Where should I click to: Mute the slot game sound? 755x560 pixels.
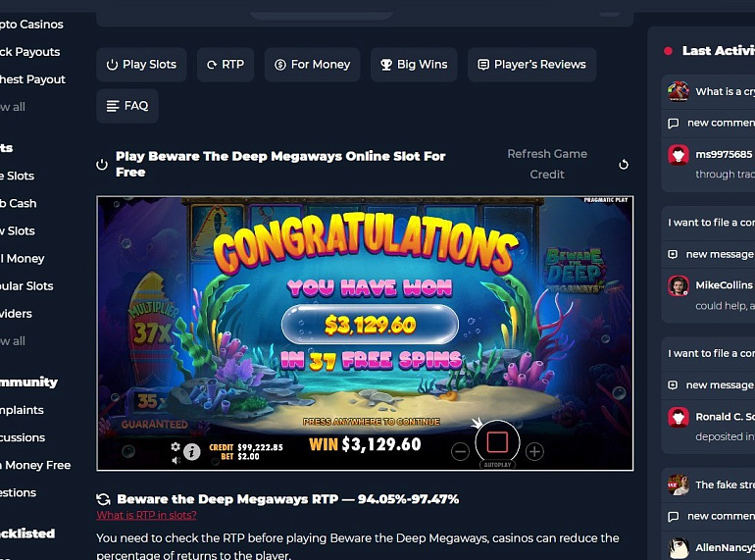pos(176,460)
